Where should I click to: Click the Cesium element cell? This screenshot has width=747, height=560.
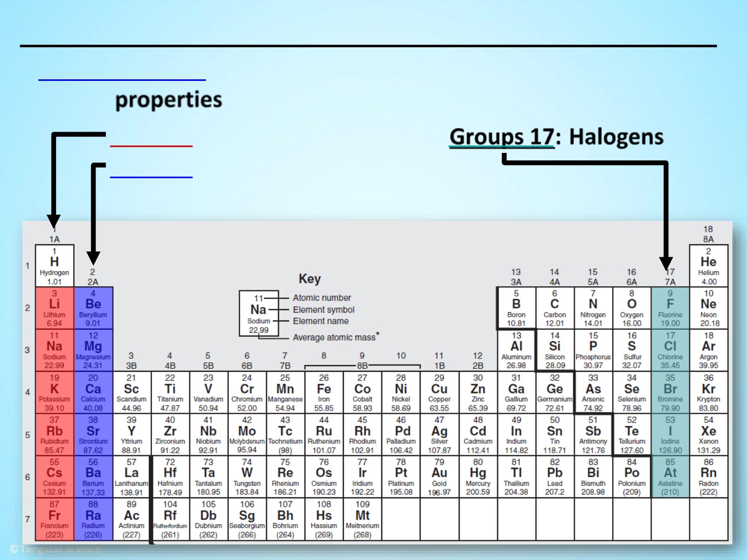(54, 477)
